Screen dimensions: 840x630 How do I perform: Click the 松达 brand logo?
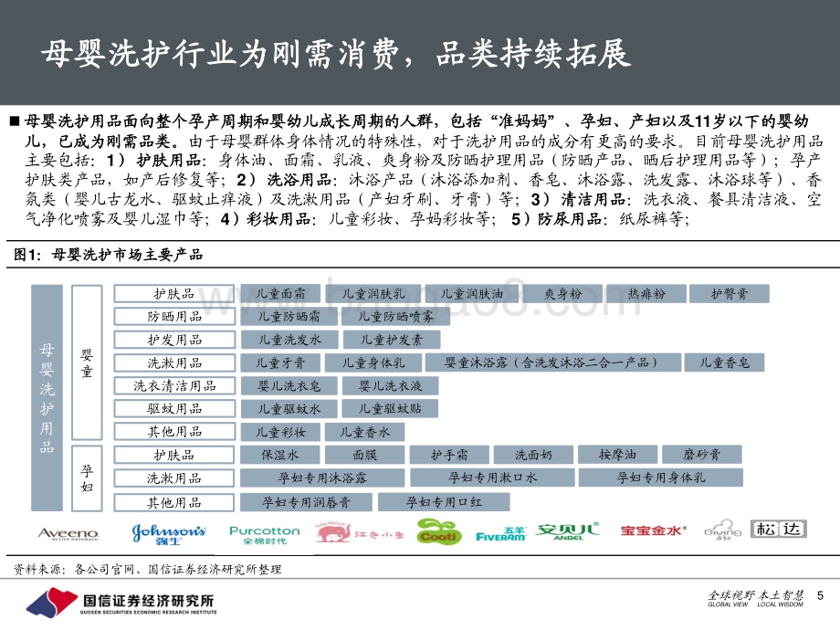(x=779, y=529)
